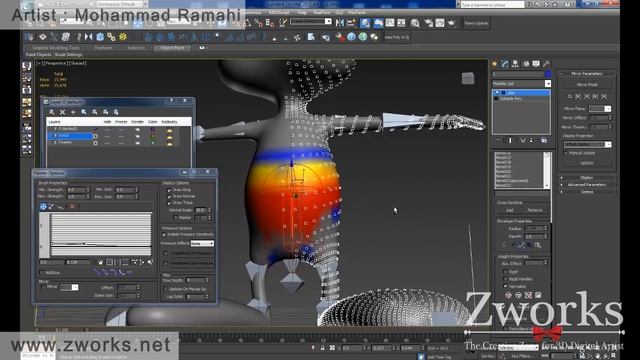The width and height of the screenshot is (640, 360).
Task: Click the Update button in Mirror Parameters
Action: pos(587,163)
